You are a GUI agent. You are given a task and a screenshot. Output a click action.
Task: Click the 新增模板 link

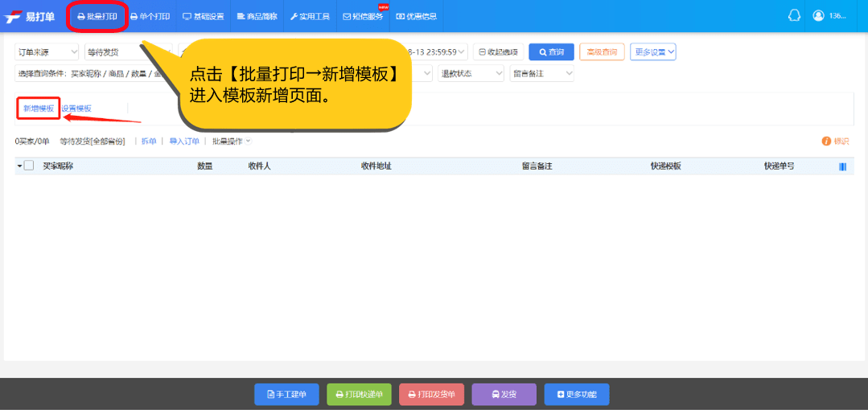39,109
